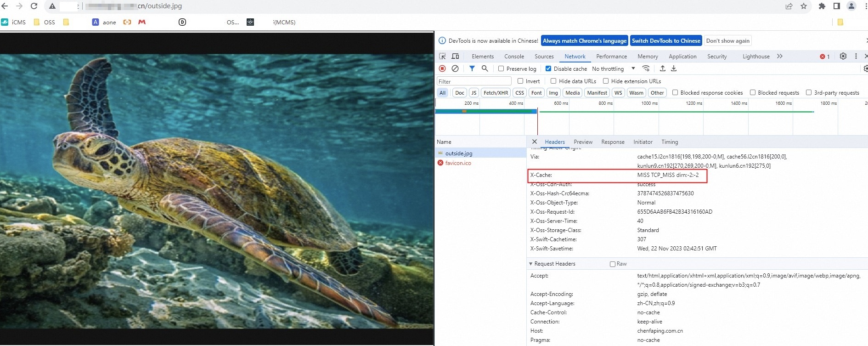The width and height of the screenshot is (868, 346).
Task: Click the turtle image in page
Action: tap(216, 191)
